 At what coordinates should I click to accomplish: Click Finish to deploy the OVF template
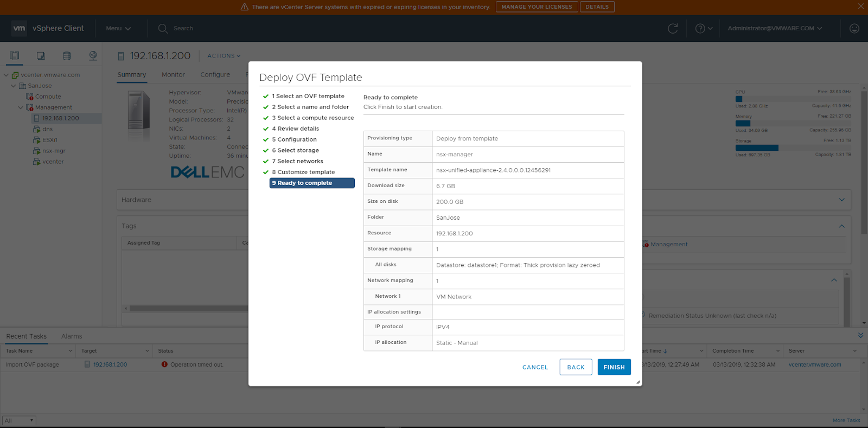[x=614, y=367]
